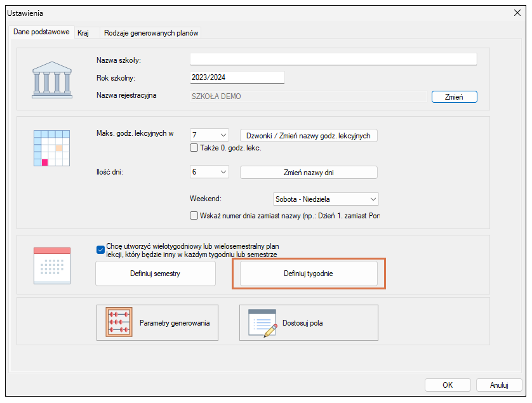532x403 pixels.
Task: Click the 'Definiuj semestry' button
Action: [x=156, y=274]
